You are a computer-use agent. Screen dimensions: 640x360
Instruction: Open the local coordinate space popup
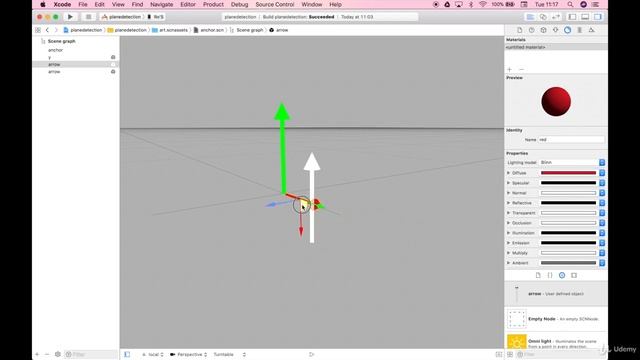(x=153, y=354)
